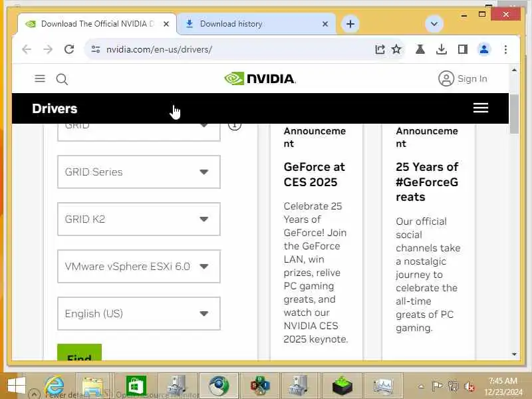Open the tab search chevron button
The width and height of the screenshot is (532, 399).
tap(434, 24)
